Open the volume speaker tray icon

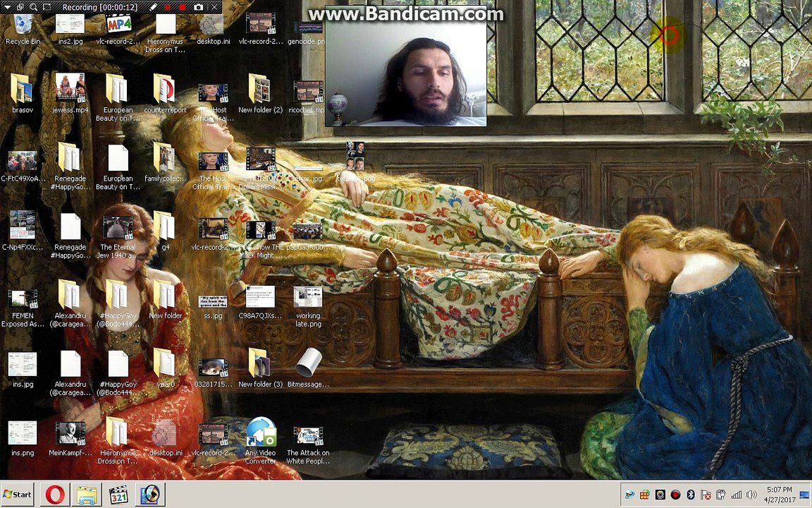pos(751,495)
